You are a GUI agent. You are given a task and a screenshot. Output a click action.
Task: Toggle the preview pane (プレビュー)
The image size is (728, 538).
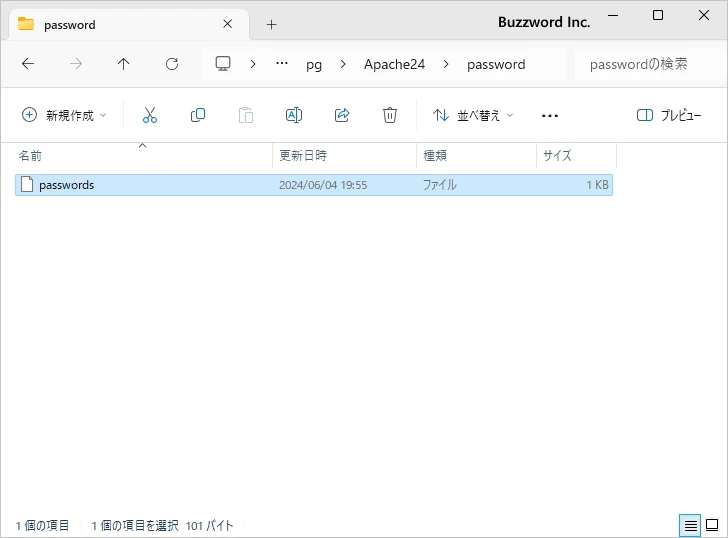(669, 115)
